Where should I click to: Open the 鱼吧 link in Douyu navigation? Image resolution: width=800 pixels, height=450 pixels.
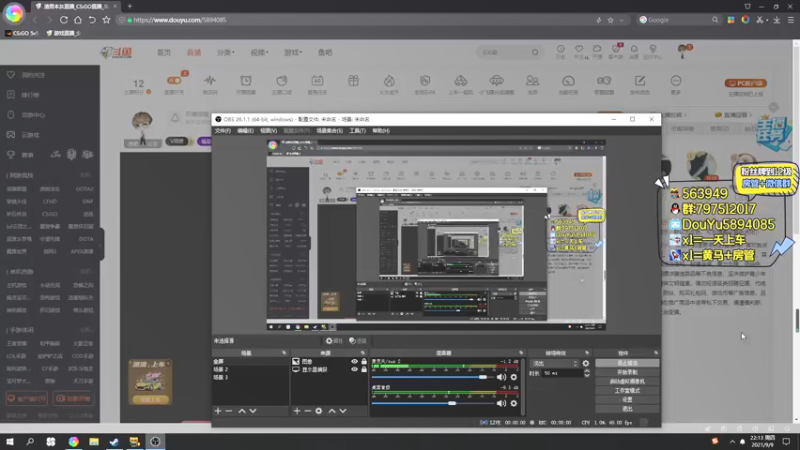[x=325, y=52]
